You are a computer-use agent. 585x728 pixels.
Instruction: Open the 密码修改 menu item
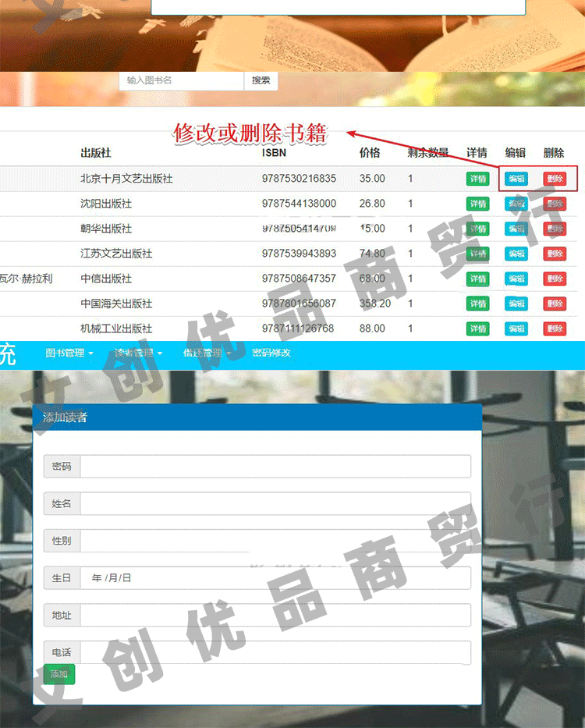click(271, 353)
